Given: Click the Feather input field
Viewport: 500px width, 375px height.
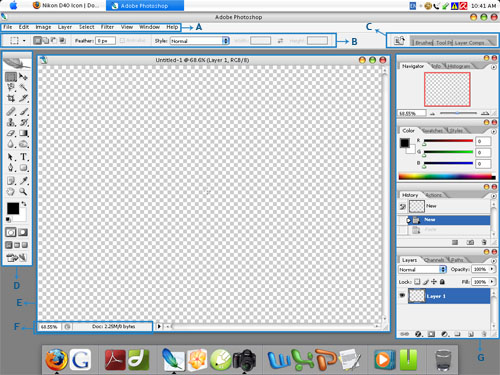Looking at the screenshot, I should 105,41.
